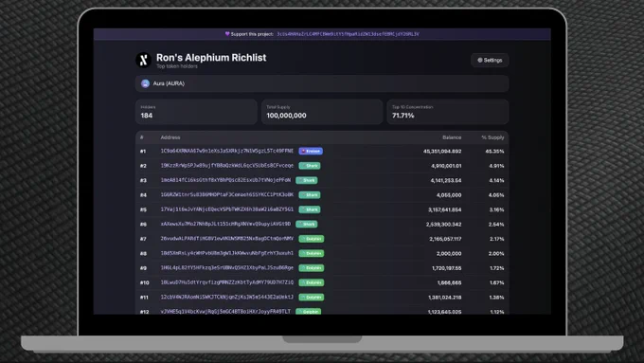Select the Top 10 Concentration 71.71% card
644x363 pixels.
pyautogui.click(x=448, y=112)
